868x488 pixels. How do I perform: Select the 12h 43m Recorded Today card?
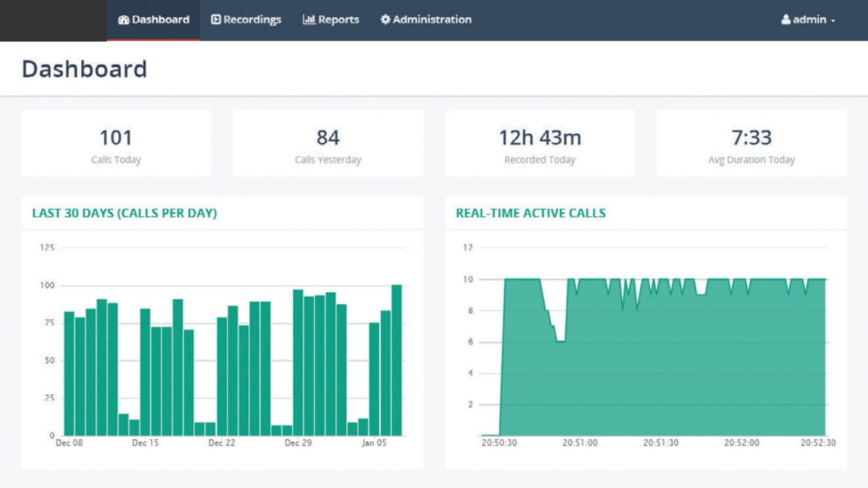tap(540, 143)
